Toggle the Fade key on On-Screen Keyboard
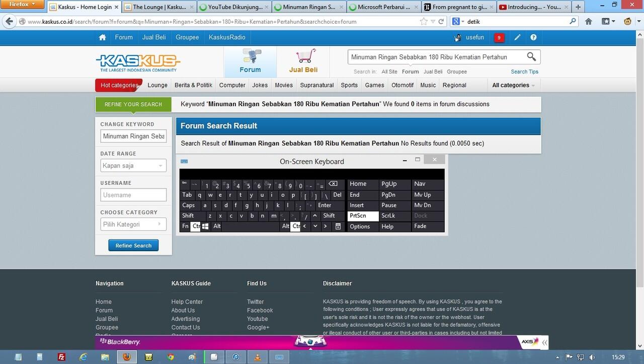This screenshot has width=644, height=364. point(428,227)
